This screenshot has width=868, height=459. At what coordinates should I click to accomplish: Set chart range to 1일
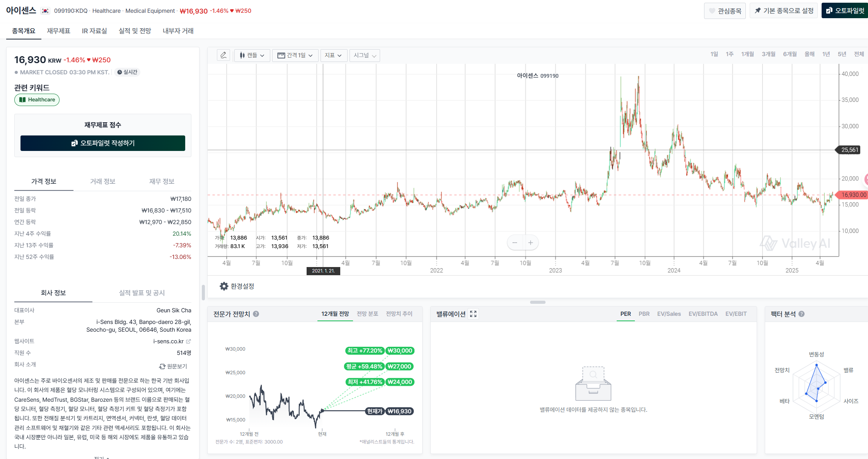point(714,54)
